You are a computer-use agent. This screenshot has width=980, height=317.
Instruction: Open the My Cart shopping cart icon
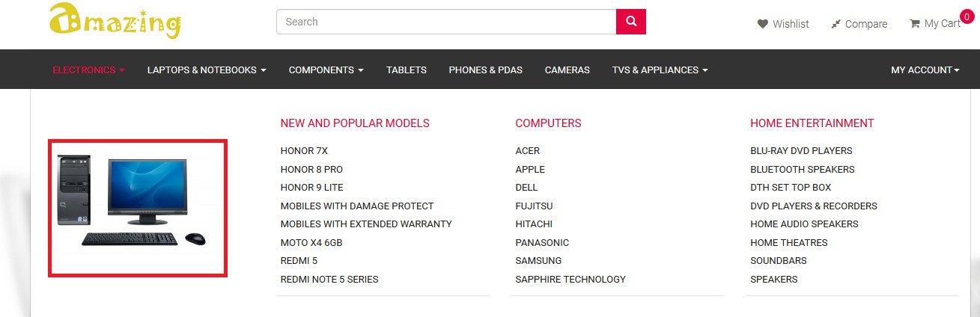914,23
